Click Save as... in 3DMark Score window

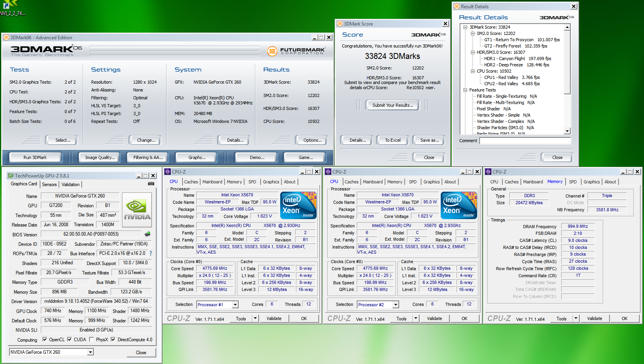[x=429, y=140]
